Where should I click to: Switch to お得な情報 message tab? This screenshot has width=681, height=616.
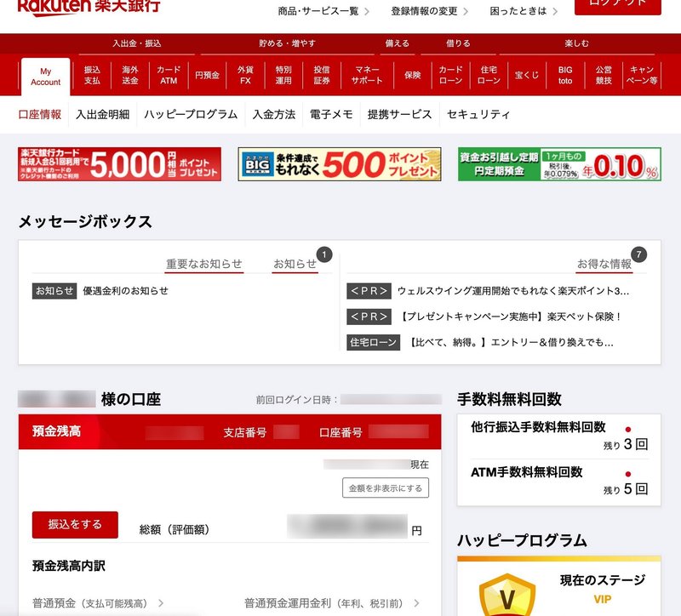(x=604, y=264)
